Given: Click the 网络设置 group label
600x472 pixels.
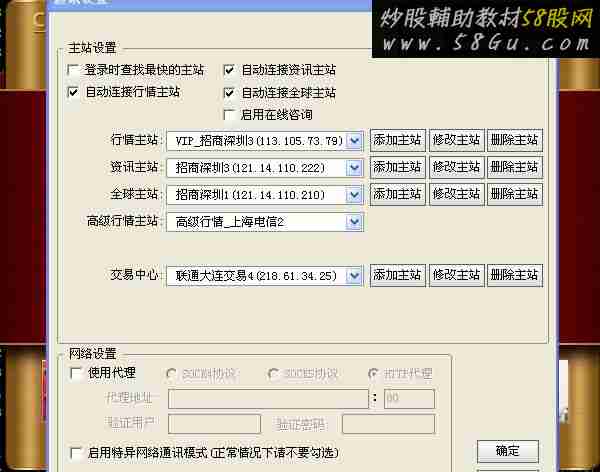Looking at the screenshot, I should point(92,354).
